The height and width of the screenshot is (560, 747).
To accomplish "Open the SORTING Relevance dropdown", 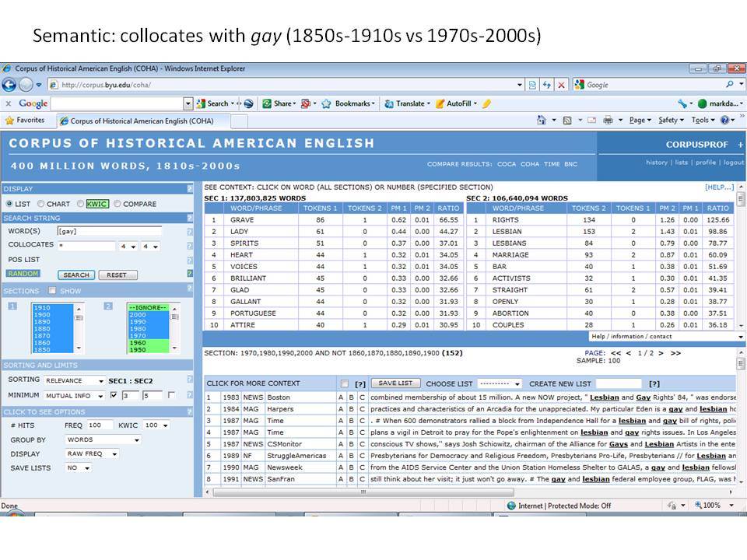I will (x=74, y=380).
